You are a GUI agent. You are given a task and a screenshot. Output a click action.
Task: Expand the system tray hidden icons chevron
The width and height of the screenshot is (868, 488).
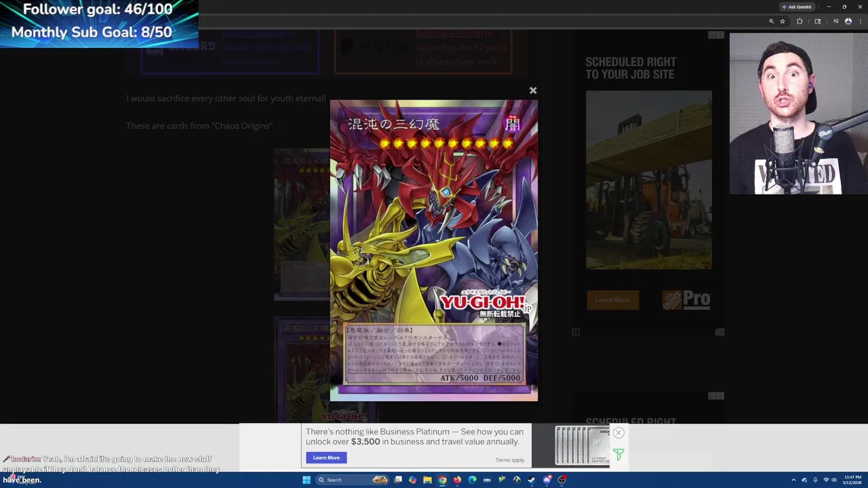point(793,480)
